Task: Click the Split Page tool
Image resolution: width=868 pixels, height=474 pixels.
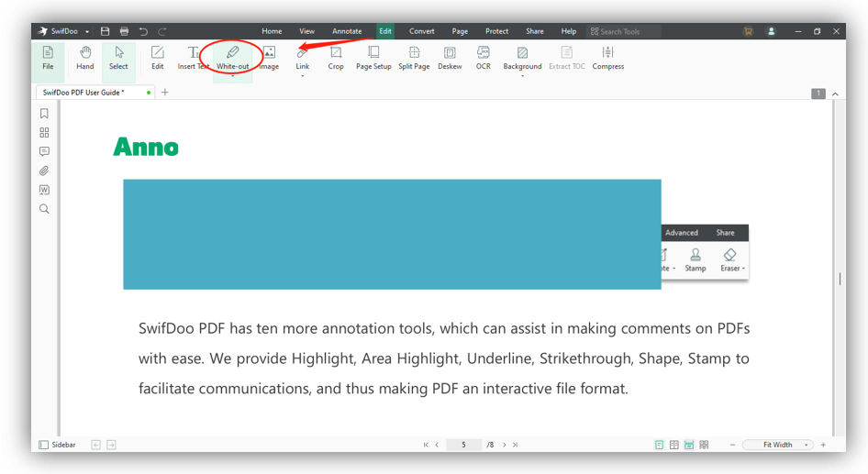Action: point(414,58)
